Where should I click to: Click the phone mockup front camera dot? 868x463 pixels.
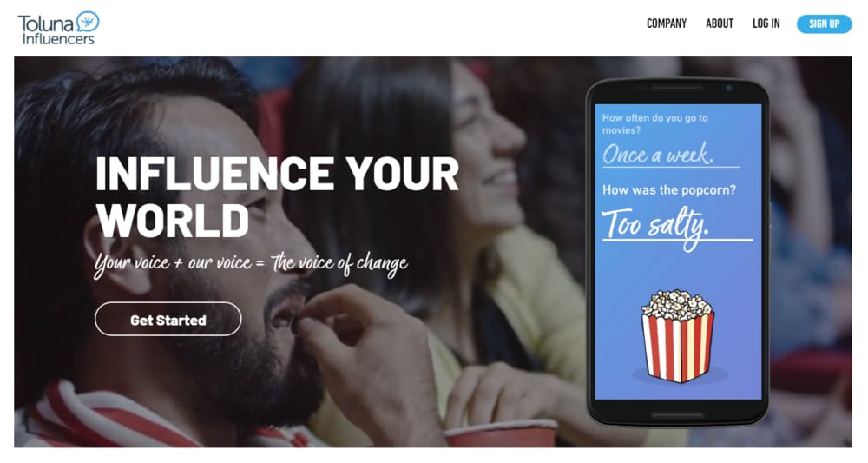point(729,88)
